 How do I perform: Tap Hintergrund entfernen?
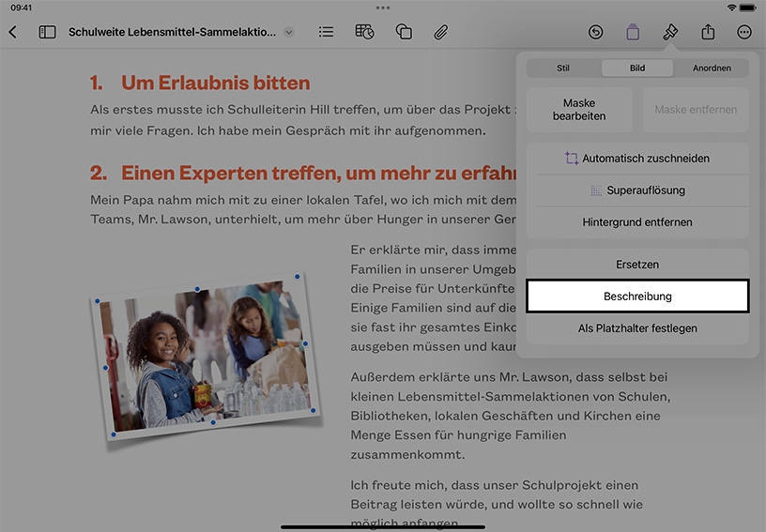click(637, 222)
